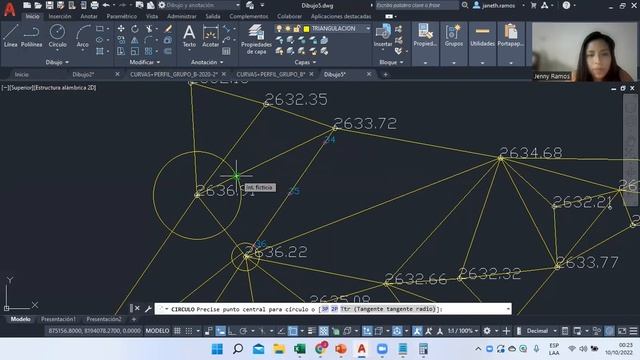Image resolution: width=640 pixels, height=360 pixels.
Task: Click the Trim (Recortar) scissors icon
Action: (149, 29)
